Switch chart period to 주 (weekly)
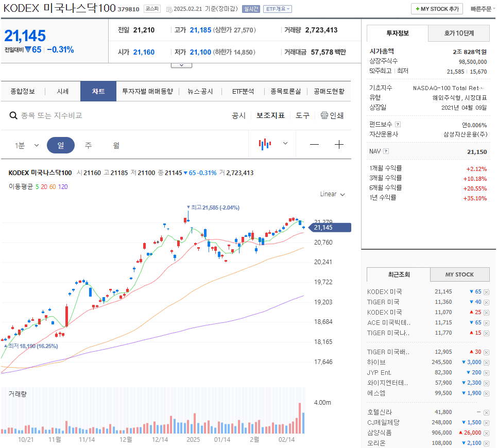Image resolution: width=497 pixels, height=448 pixels. (x=88, y=145)
